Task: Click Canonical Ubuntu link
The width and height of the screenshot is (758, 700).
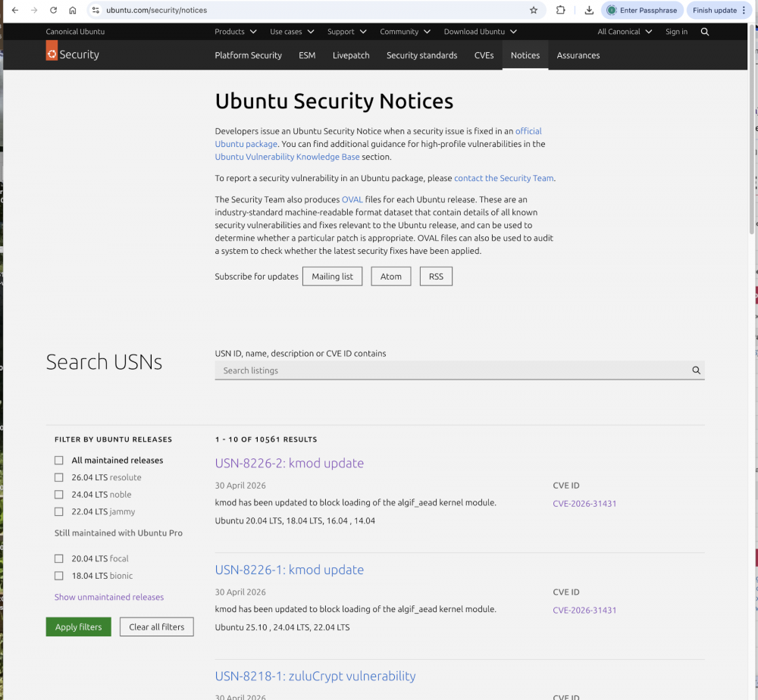Action: pyautogui.click(x=75, y=32)
